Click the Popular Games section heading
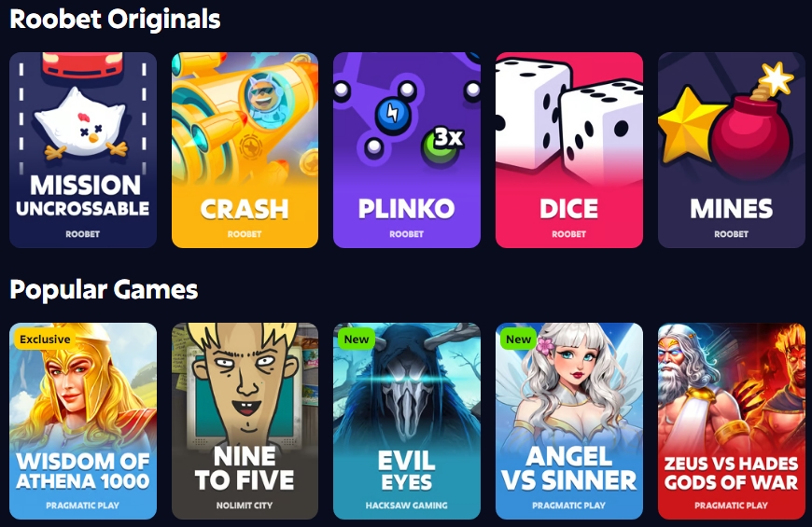 104,289
